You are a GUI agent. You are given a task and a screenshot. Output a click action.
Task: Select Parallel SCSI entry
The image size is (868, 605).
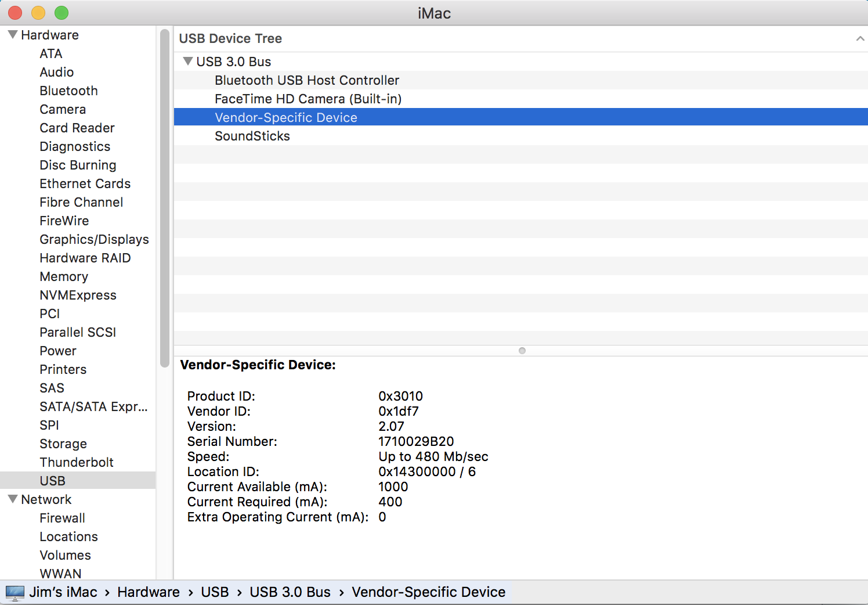[78, 332]
